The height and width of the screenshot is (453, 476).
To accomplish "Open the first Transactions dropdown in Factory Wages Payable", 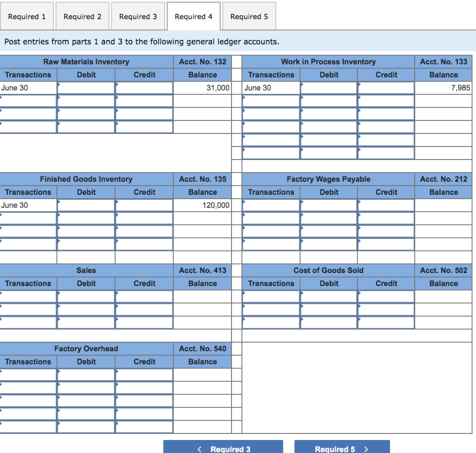I will [x=271, y=205].
